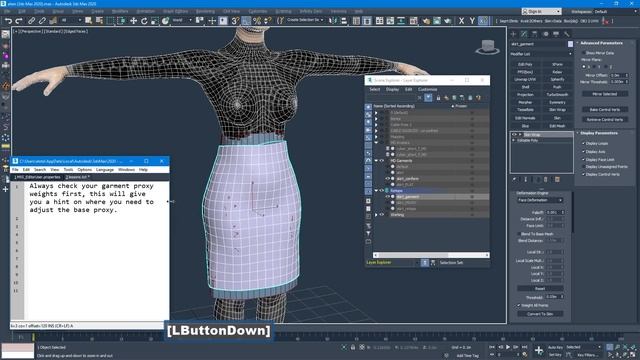Click the Reset button in Skin Wrap parameters
Viewport: 640px width, 360px height.
540,288
